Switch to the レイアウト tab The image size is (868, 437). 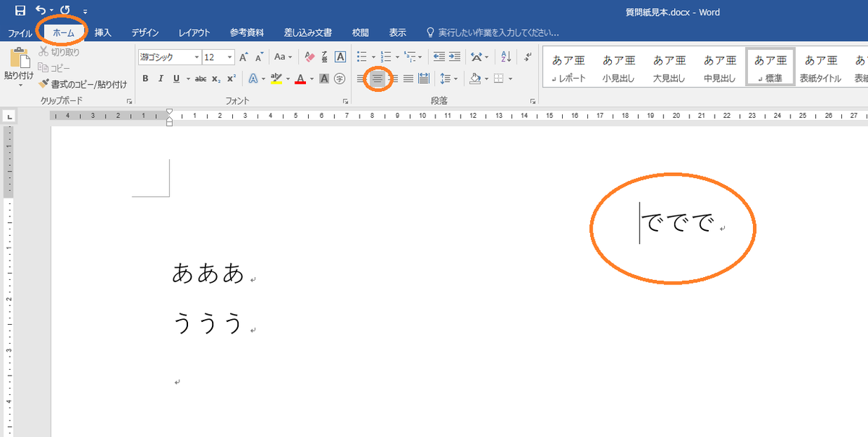click(x=195, y=33)
